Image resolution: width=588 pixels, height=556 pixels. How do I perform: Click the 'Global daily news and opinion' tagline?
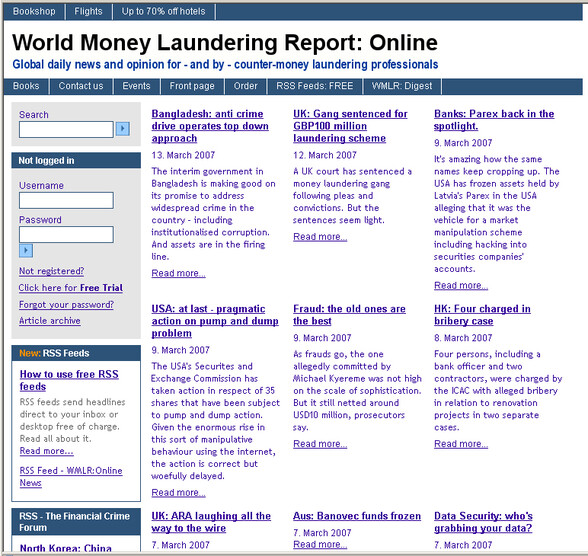point(225,64)
